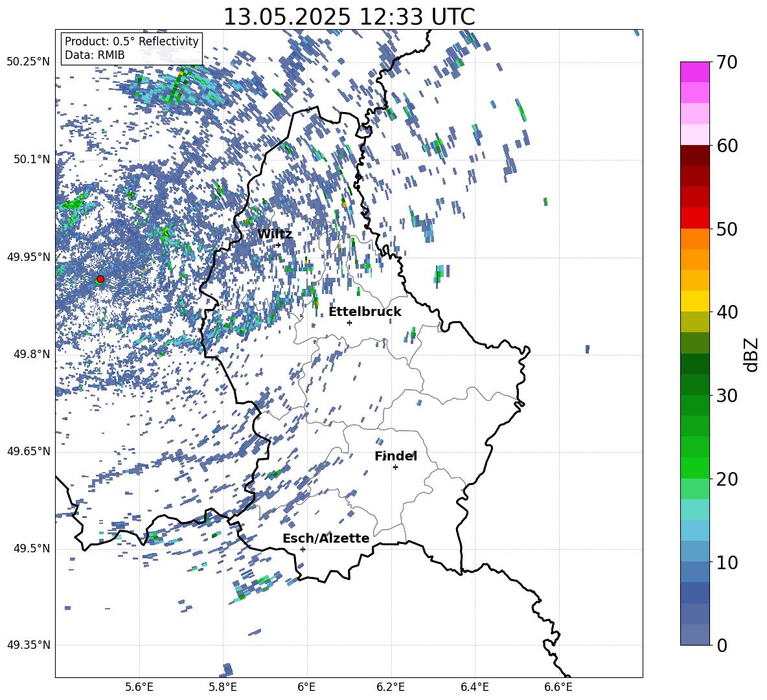Click the colorbar tick label 50

(727, 229)
